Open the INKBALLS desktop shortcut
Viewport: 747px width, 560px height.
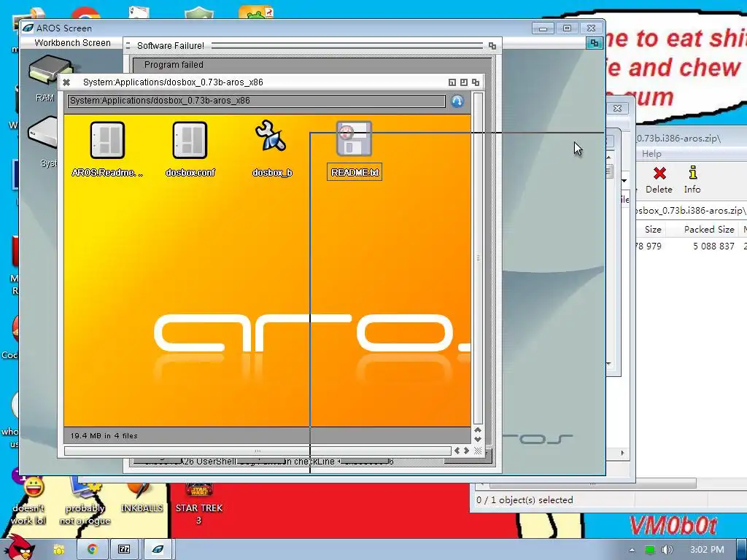142,497
